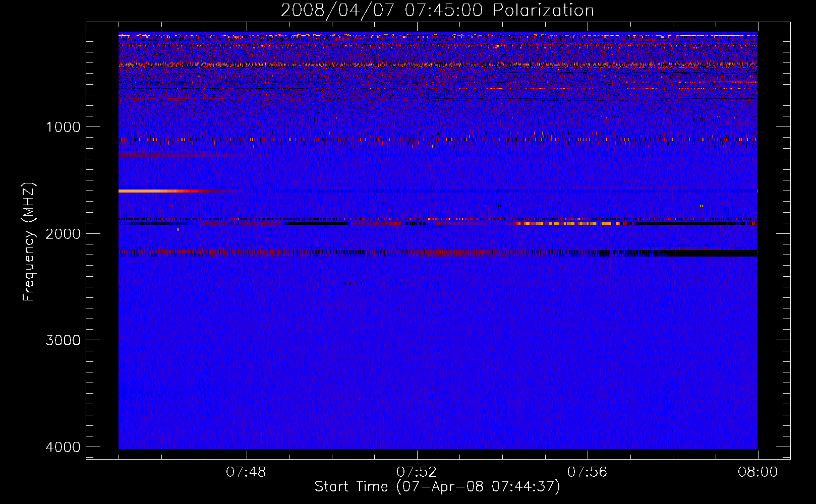Click the 2000 frequency tick label
Image resolution: width=816 pixels, height=504 pixels.
point(64,233)
